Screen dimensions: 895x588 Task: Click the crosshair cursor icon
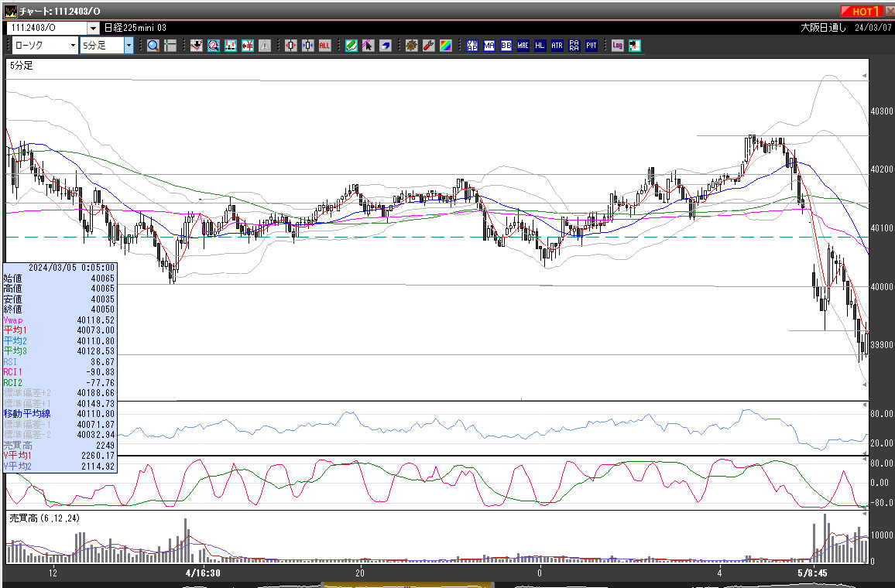(170, 46)
